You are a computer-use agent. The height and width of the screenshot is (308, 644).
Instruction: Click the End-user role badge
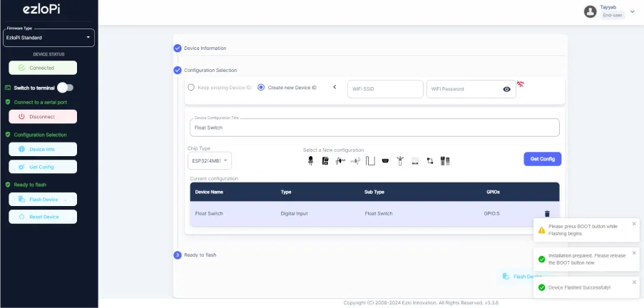coord(613,15)
